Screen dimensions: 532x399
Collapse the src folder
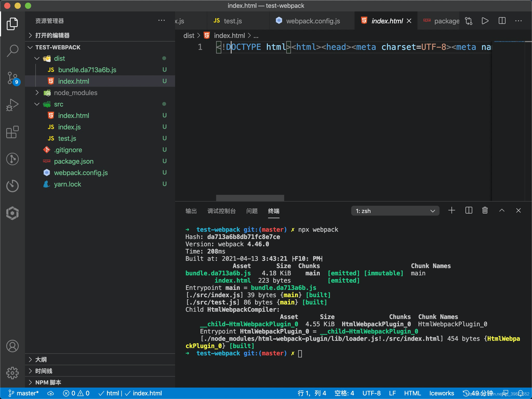[100, 104]
